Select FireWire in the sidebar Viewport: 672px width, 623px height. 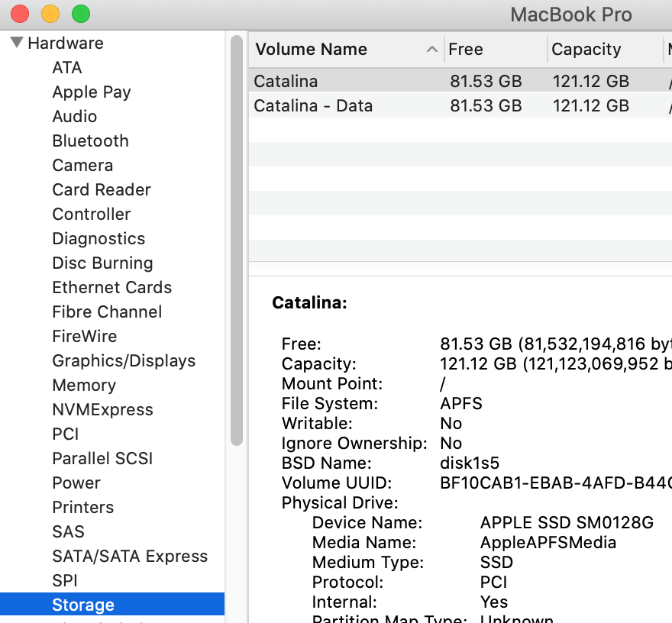(85, 337)
